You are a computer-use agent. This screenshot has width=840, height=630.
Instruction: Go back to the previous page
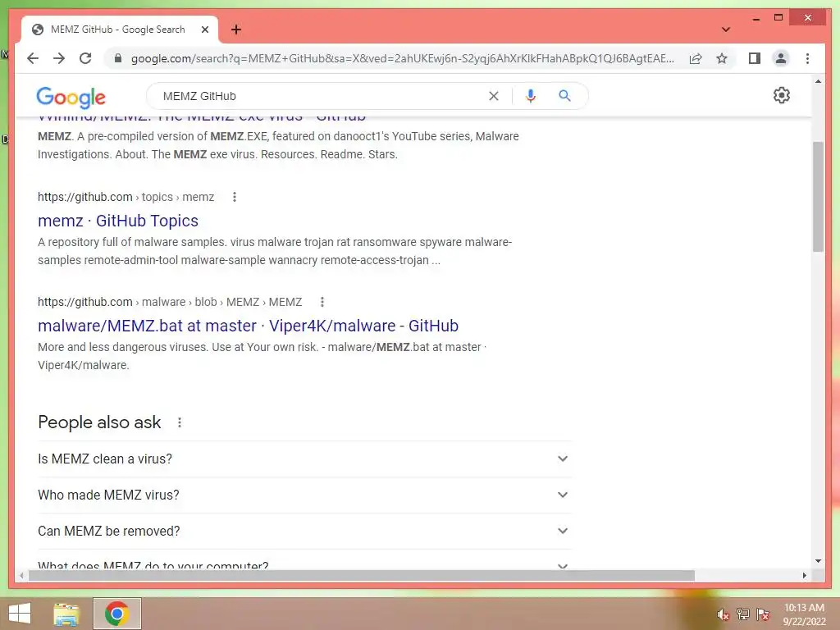[x=33, y=58]
